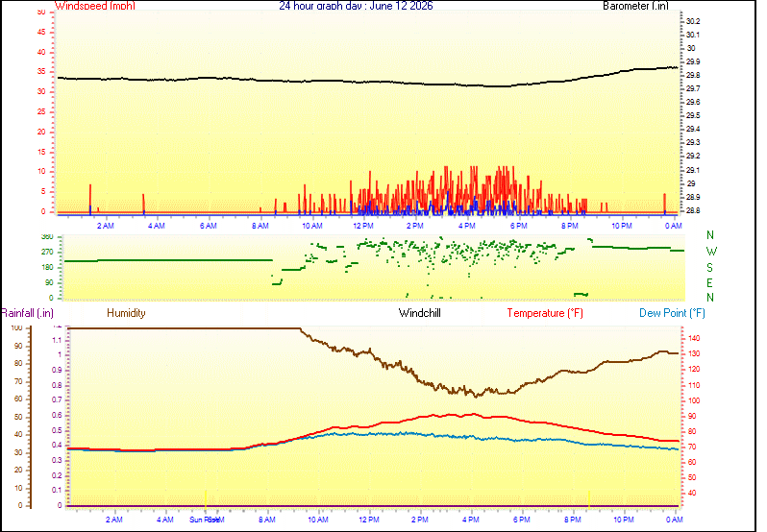767x532 pixels.
Task: Click wind direction scale value "180"
Action: (x=47, y=267)
